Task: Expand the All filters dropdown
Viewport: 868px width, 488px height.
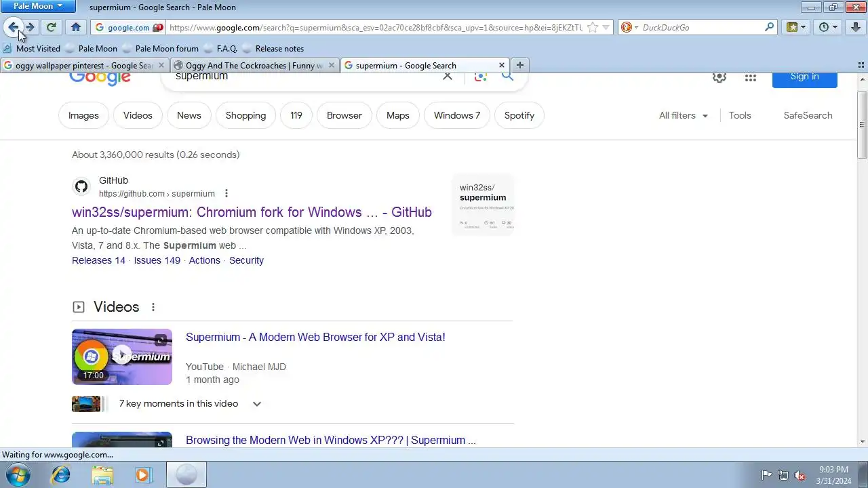Action: tap(684, 115)
